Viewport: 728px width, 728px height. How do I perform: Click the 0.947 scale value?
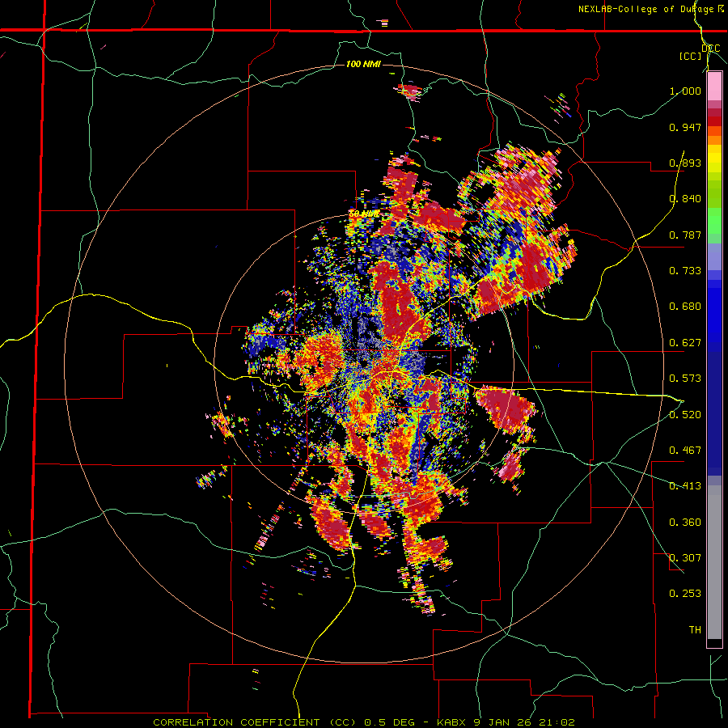coord(685,127)
